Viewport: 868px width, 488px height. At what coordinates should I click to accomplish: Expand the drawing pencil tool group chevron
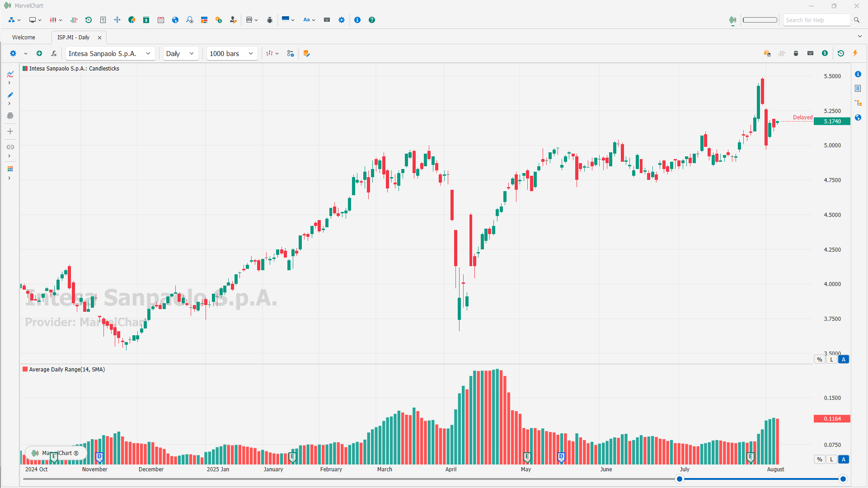9,103
